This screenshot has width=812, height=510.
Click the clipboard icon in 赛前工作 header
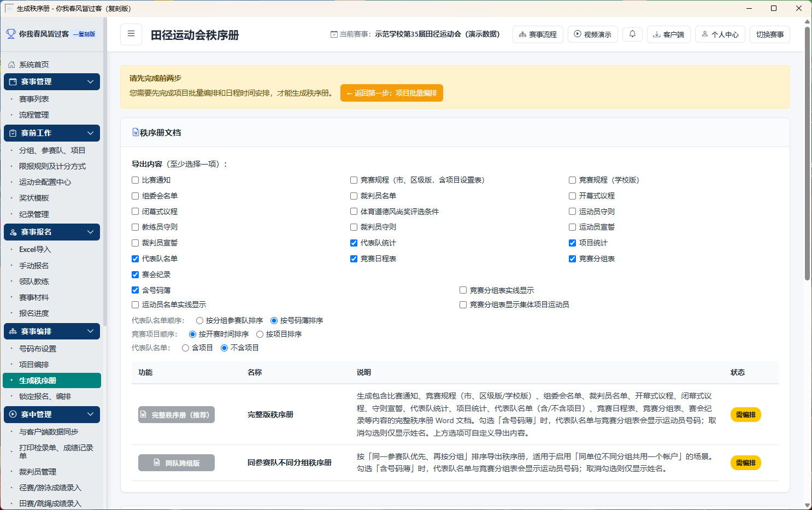(13, 133)
